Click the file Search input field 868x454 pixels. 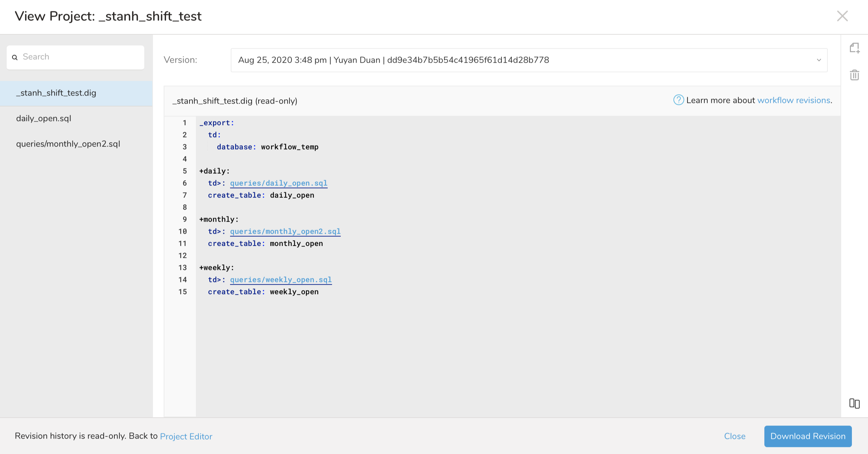(x=81, y=57)
